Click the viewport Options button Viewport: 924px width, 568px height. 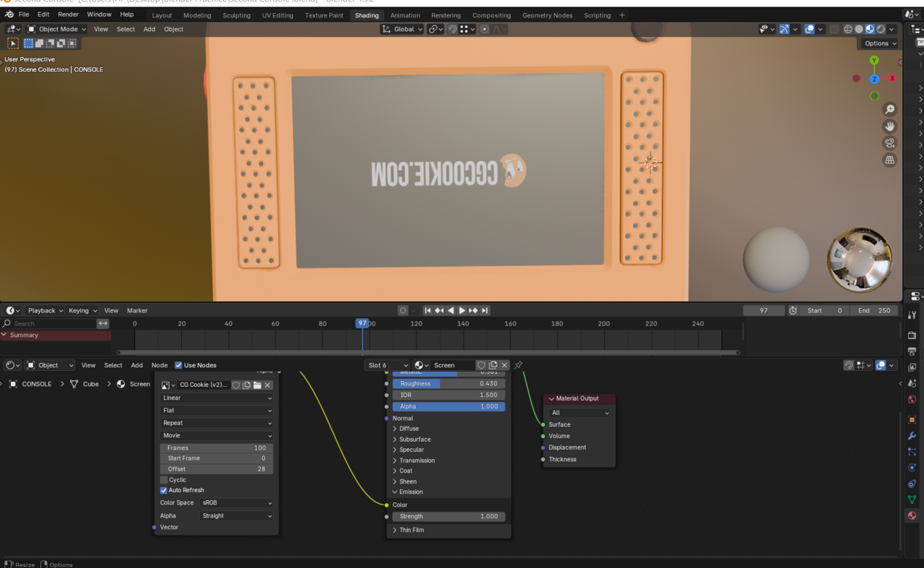click(880, 43)
